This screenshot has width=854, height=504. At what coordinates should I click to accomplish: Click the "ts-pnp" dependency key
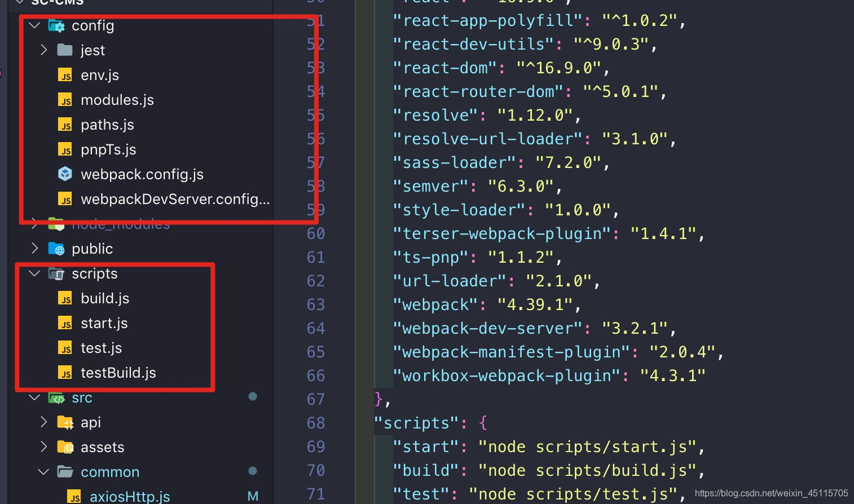(431, 257)
